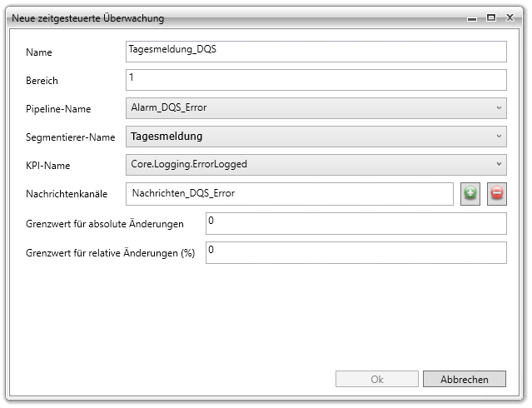Close the dialog with the X icon
This screenshot has height=408, width=532.
click(510, 17)
